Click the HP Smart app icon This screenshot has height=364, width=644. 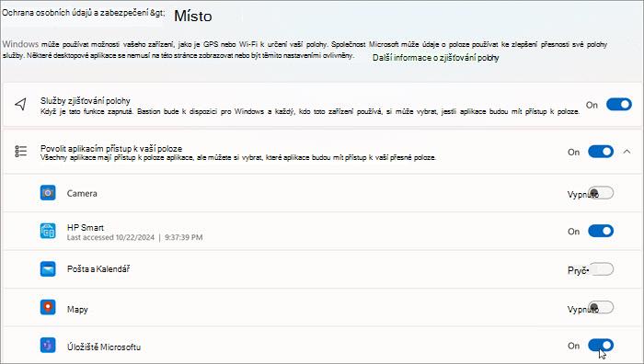48,231
